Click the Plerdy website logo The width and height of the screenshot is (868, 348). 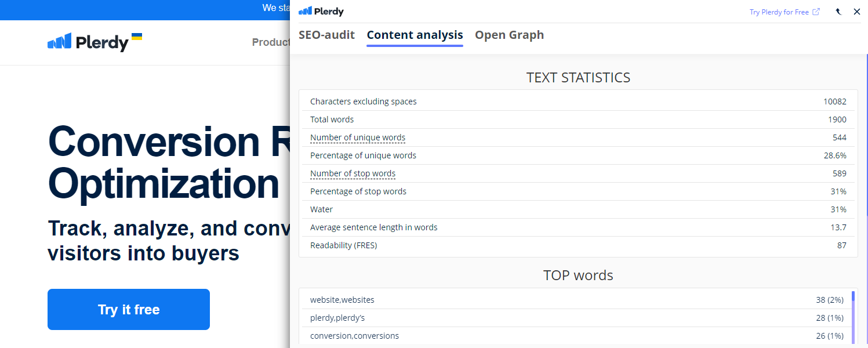pos(88,42)
